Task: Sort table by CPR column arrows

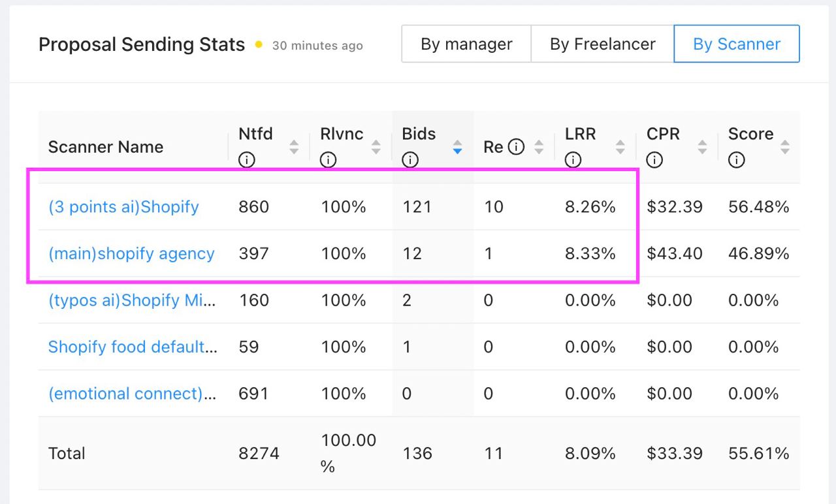Action: [702, 147]
